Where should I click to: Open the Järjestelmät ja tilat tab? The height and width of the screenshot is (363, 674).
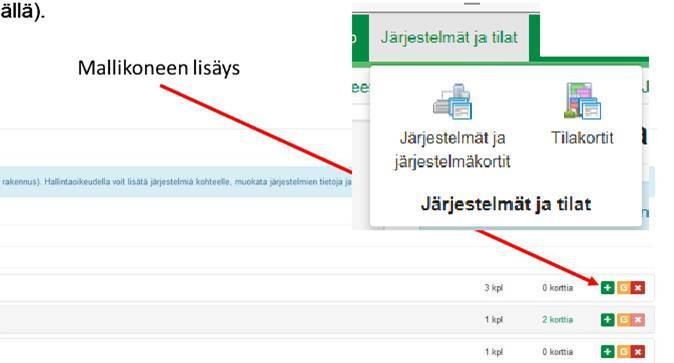coord(449,37)
